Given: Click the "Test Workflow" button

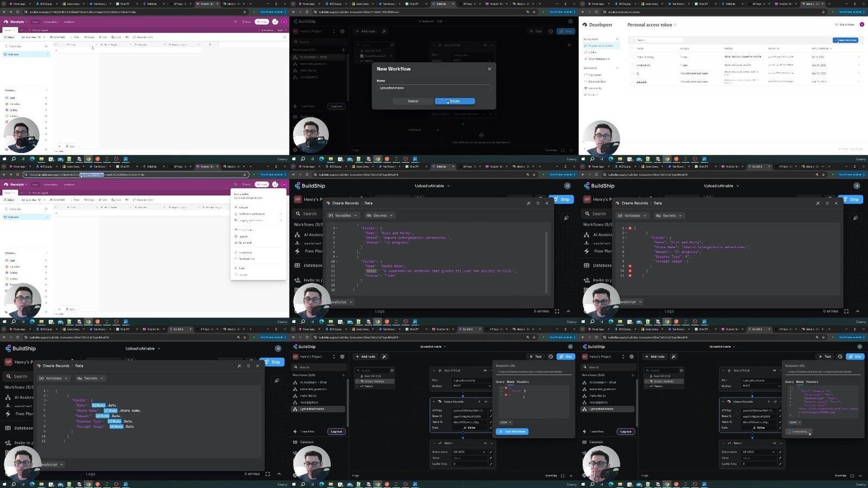Looking at the screenshot, I should (x=512, y=432).
